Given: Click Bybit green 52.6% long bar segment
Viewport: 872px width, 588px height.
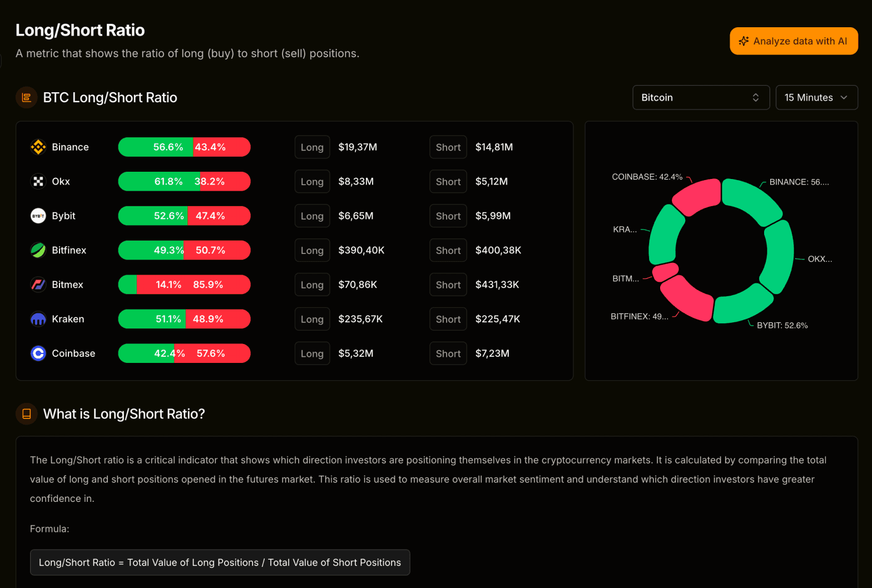Looking at the screenshot, I should click(x=153, y=216).
